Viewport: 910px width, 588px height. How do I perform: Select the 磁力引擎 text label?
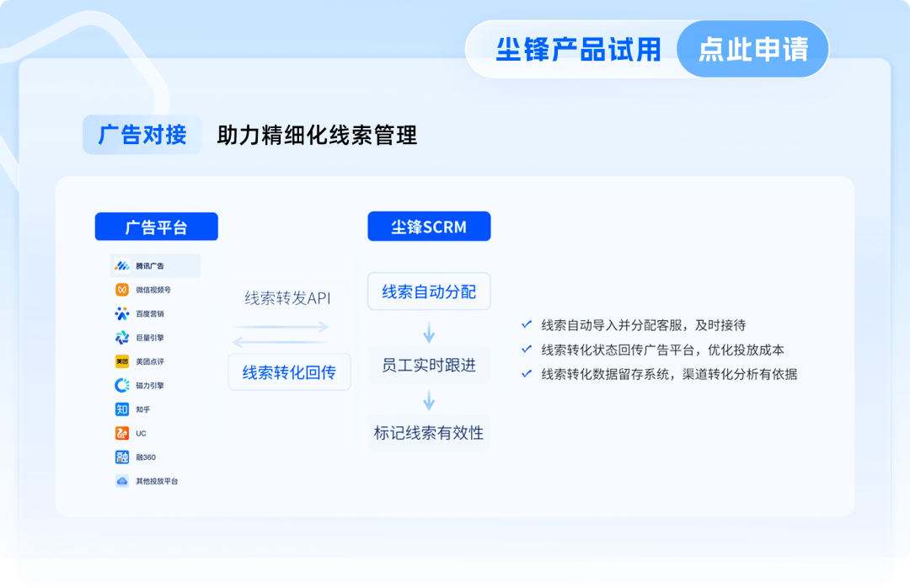pos(150,385)
